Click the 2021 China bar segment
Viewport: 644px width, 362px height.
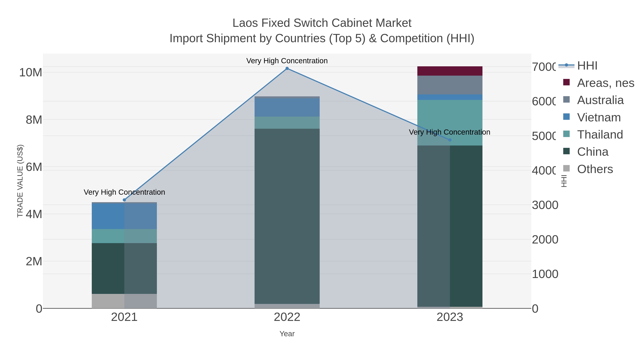click(x=124, y=269)
